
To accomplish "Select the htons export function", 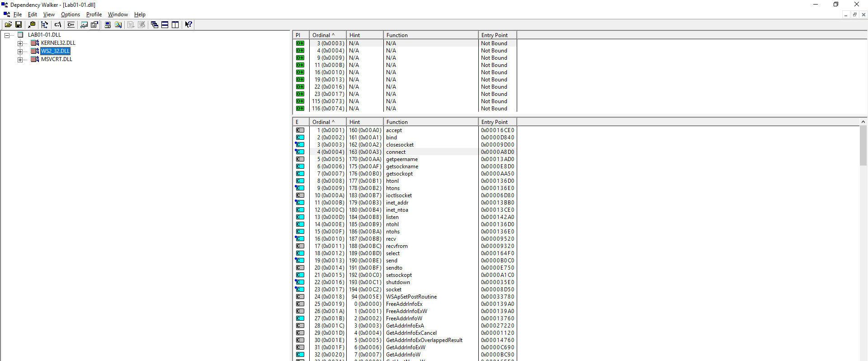I will click(x=393, y=188).
